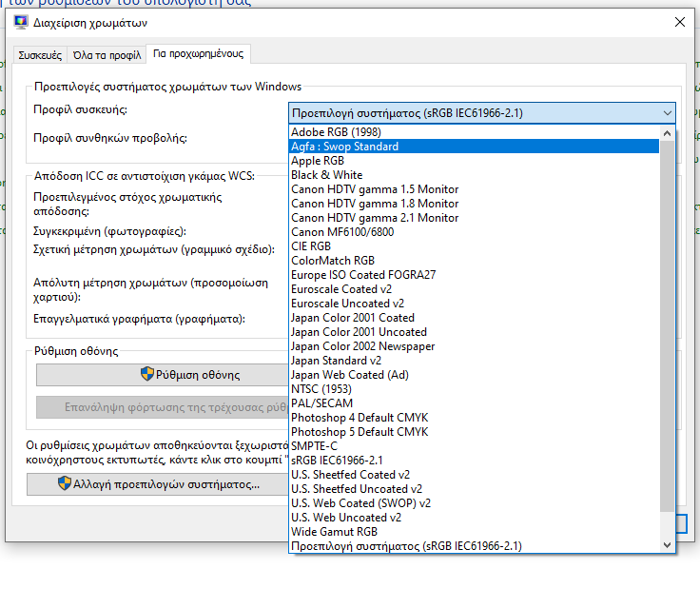Choose Adobe RGB (1998) from the list
700x589 pixels.
click(475, 132)
